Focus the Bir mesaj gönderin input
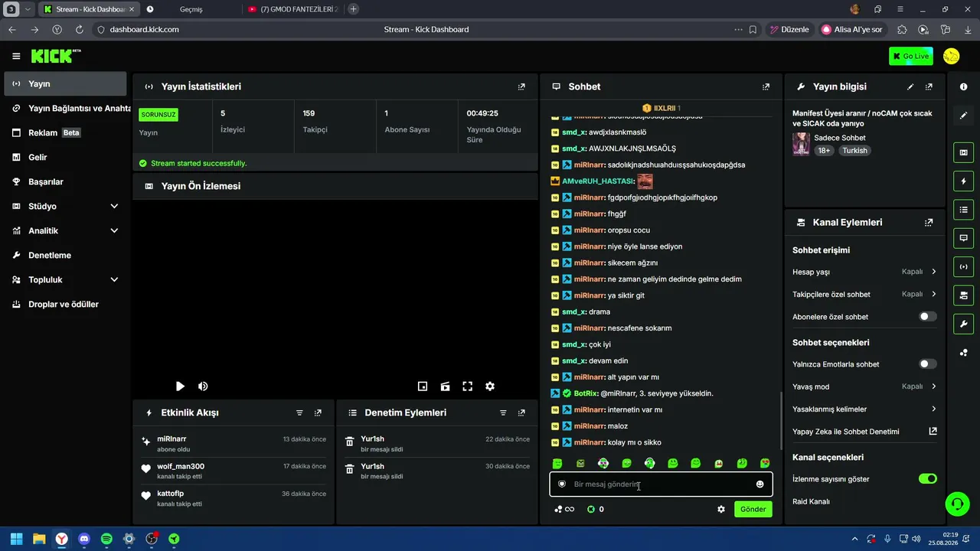The width and height of the screenshot is (980, 551). coord(661,484)
